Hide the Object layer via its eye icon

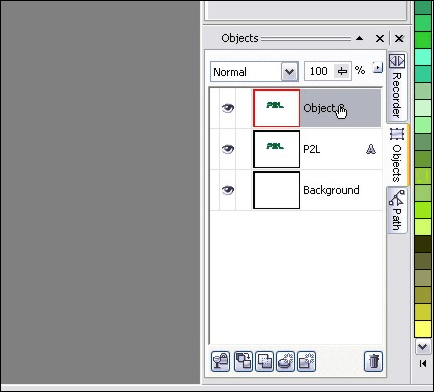click(x=228, y=108)
